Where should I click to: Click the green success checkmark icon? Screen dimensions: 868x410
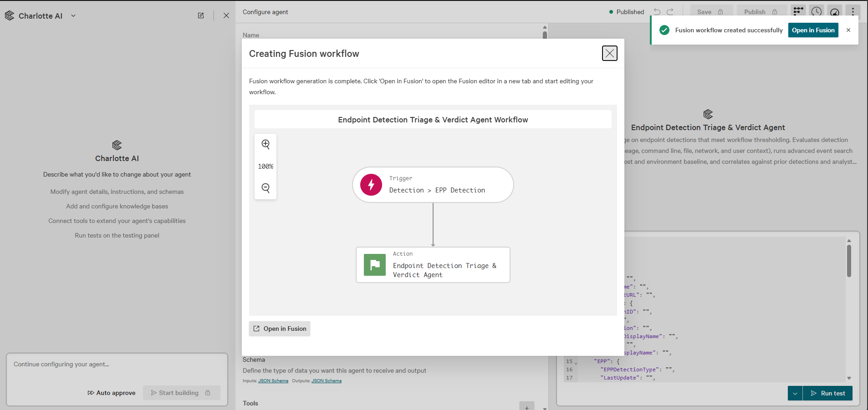(x=664, y=30)
